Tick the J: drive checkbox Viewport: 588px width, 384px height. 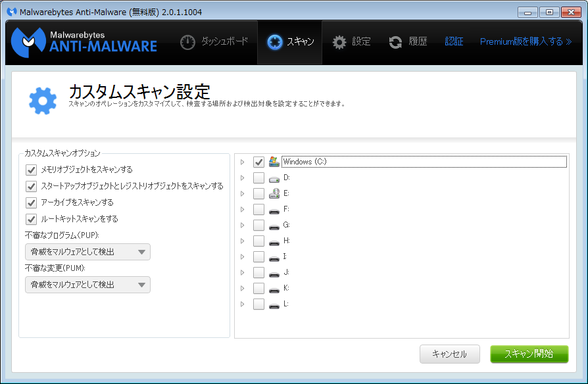pos(258,272)
